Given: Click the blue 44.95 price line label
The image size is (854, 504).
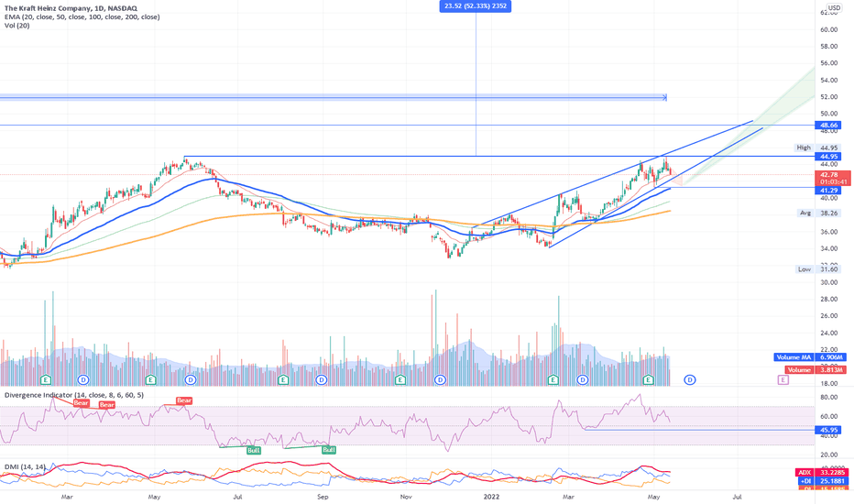Looking at the screenshot, I should (x=828, y=157).
